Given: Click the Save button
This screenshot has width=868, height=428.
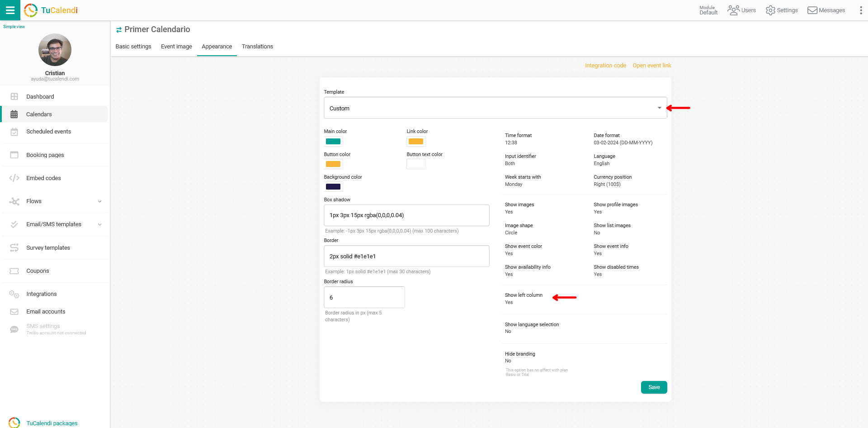Looking at the screenshot, I should tap(654, 387).
